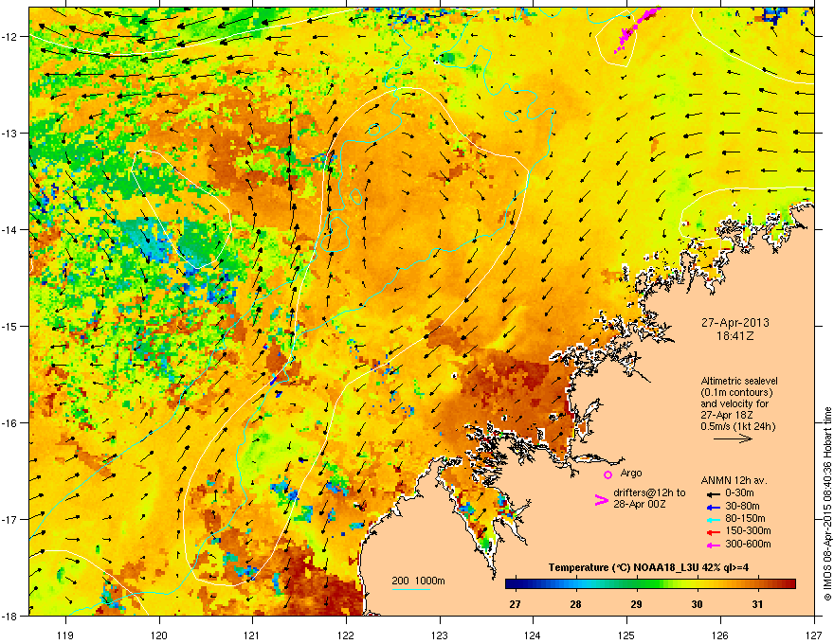834x644 pixels.
Task: Click the latitude axis label -14
Action: coord(10,230)
